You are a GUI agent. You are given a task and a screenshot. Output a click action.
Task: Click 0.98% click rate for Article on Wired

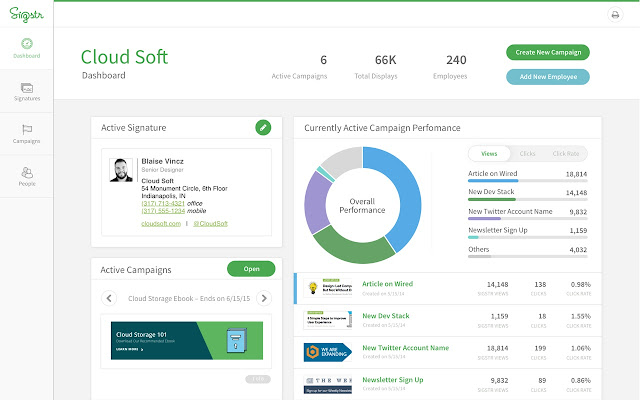point(581,284)
